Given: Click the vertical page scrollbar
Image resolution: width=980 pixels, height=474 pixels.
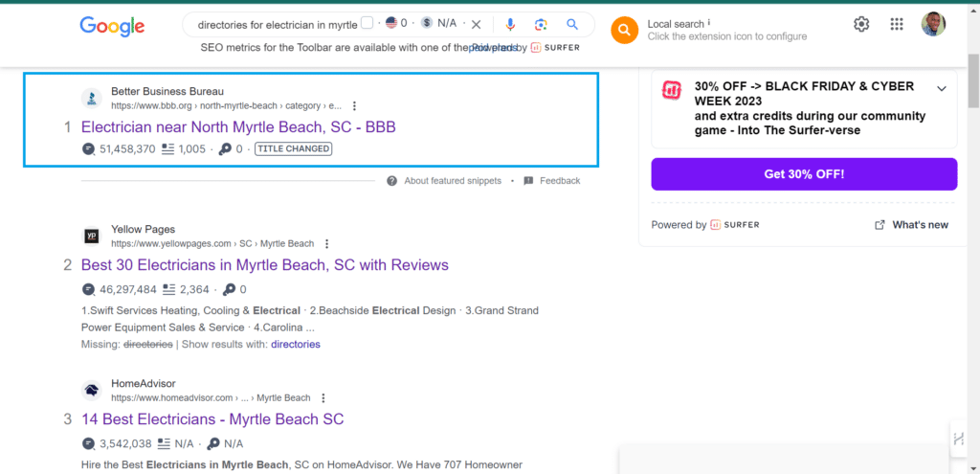Looking at the screenshot, I should (x=973, y=81).
